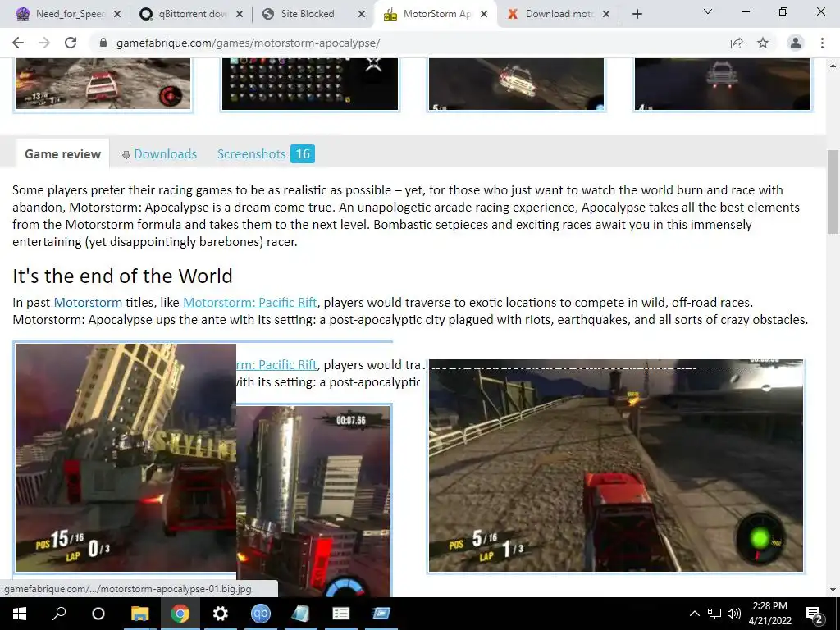Click the padlock site info icon

(103, 43)
